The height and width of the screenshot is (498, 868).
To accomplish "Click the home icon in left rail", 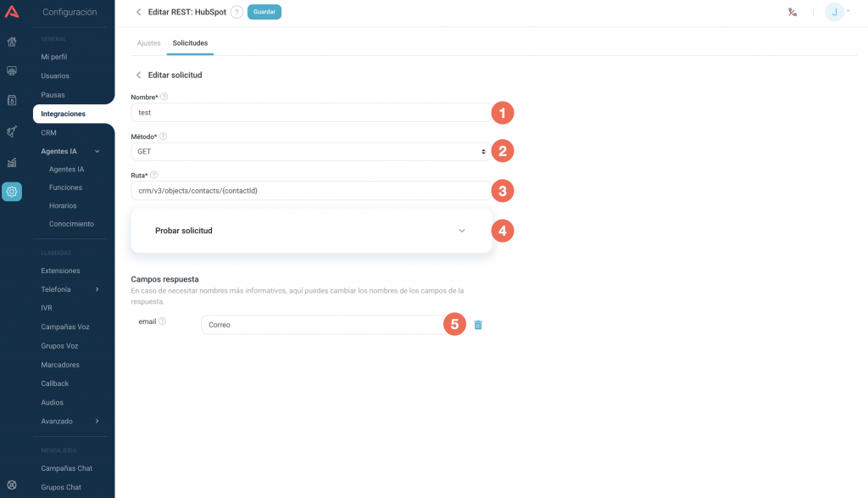I will pyautogui.click(x=12, y=42).
